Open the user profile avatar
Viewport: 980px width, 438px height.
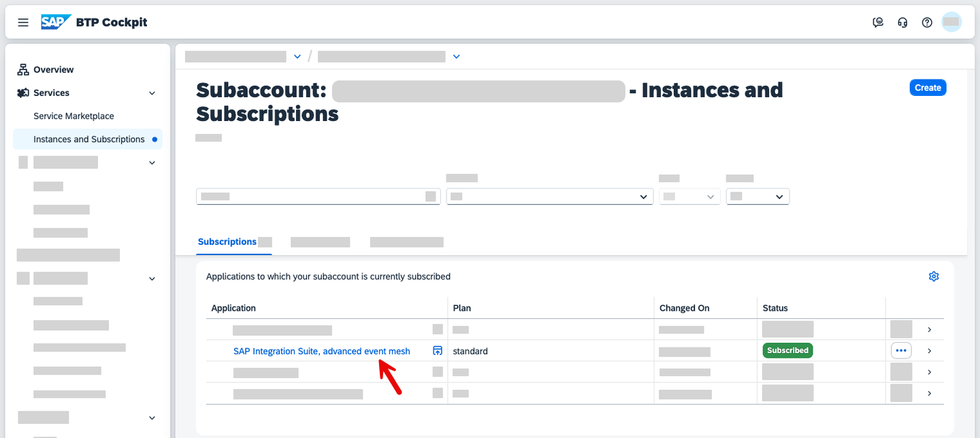pos(951,22)
